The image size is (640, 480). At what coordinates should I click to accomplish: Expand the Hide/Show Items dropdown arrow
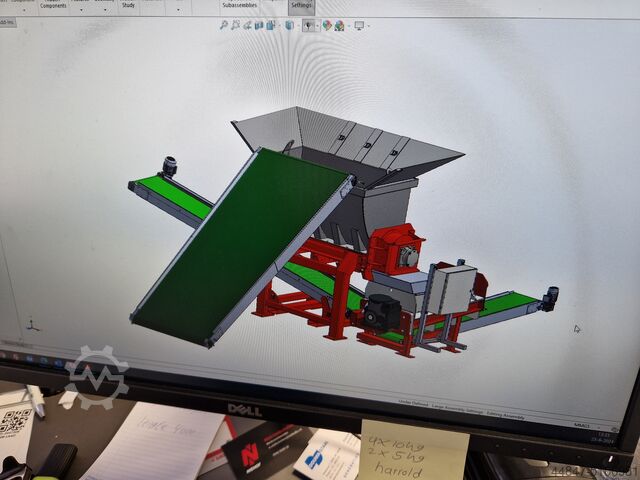click(x=317, y=26)
